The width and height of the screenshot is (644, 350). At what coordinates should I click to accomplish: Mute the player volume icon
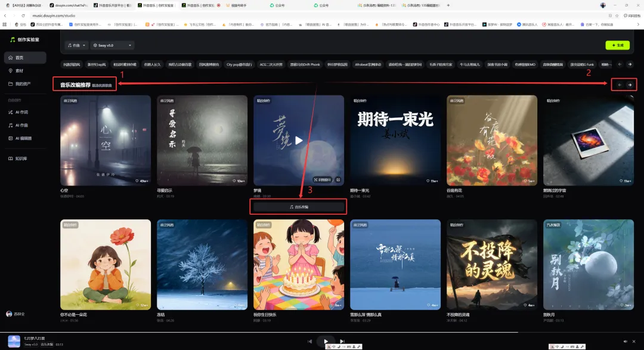tap(625, 342)
